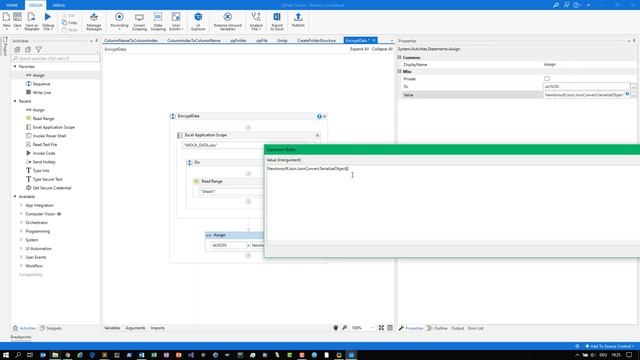
Task: Click the filter funnel in Activities panel
Action: (x=38, y=50)
